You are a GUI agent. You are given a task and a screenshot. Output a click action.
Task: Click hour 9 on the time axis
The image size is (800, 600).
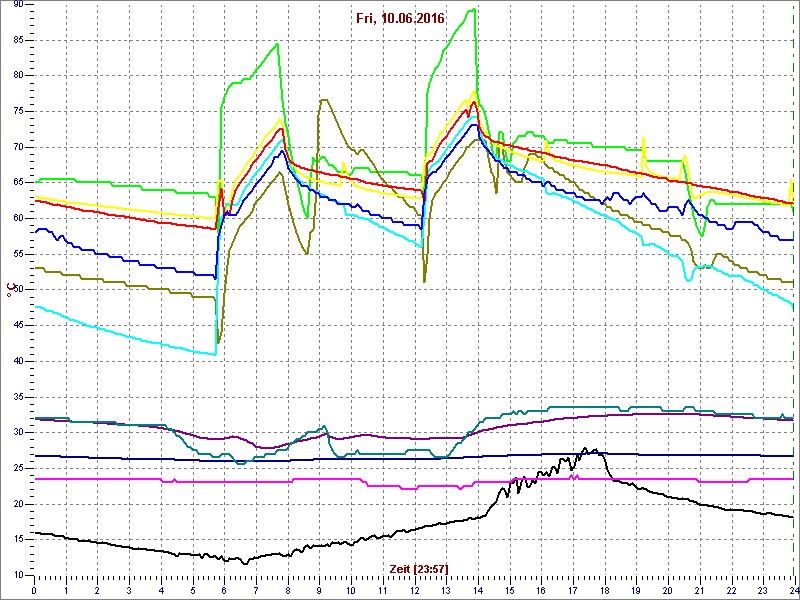[x=319, y=589]
